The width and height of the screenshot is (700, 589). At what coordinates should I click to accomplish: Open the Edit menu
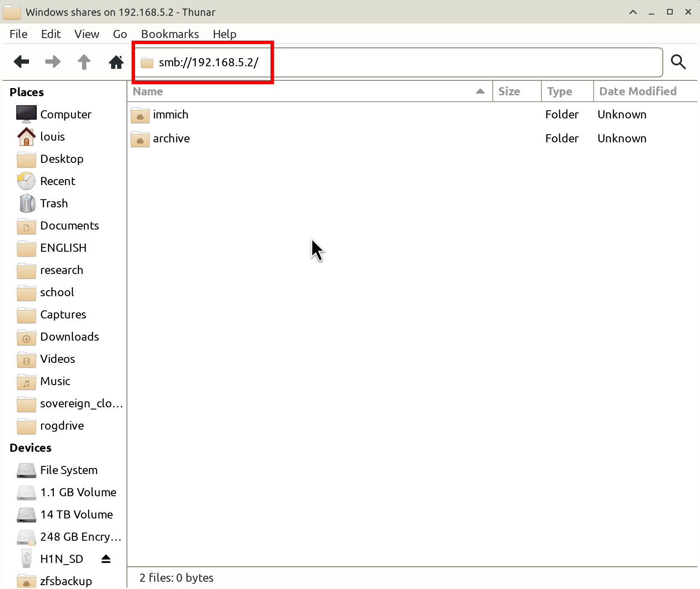click(51, 34)
